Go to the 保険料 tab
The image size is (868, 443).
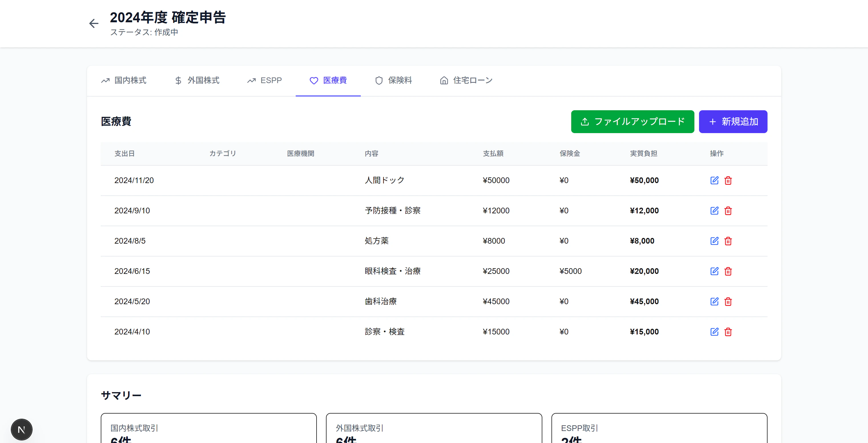pyautogui.click(x=393, y=81)
